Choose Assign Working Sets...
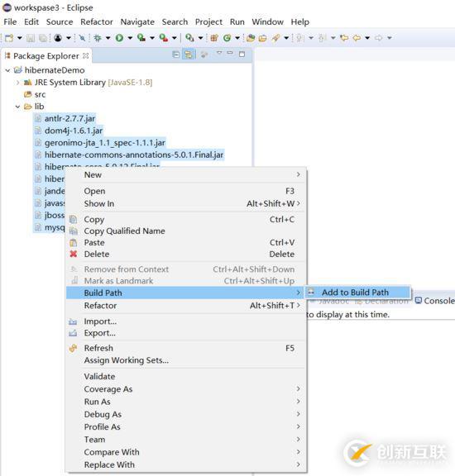The image size is (455, 476). point(186,360)
